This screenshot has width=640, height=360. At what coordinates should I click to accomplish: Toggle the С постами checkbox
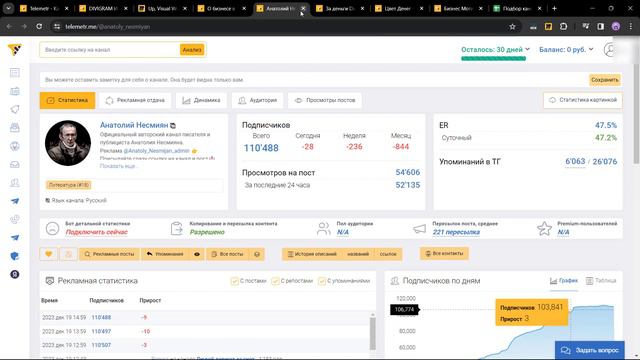[234, 281]
